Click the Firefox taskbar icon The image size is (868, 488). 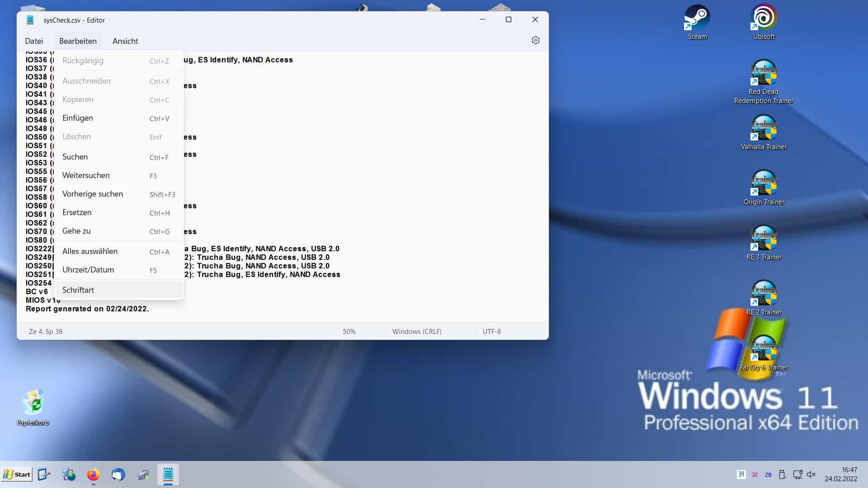(x=93, y=474)
